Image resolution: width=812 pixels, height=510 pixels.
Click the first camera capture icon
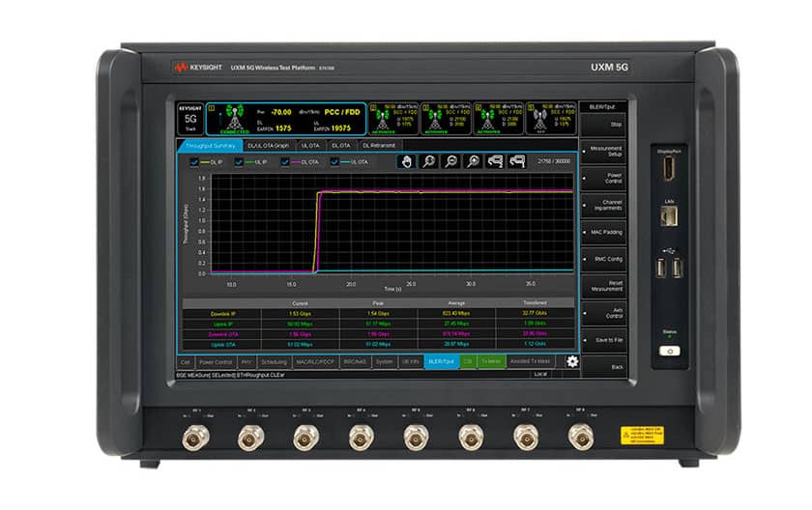pos(495,161)
